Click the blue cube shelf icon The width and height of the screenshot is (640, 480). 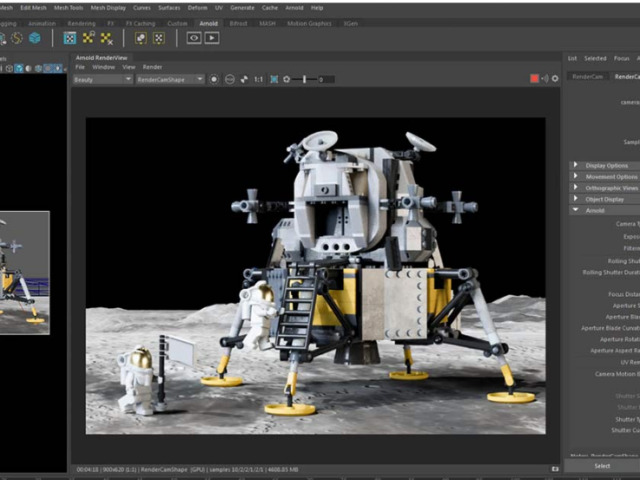pyautogui.click(x=35, y=38)
